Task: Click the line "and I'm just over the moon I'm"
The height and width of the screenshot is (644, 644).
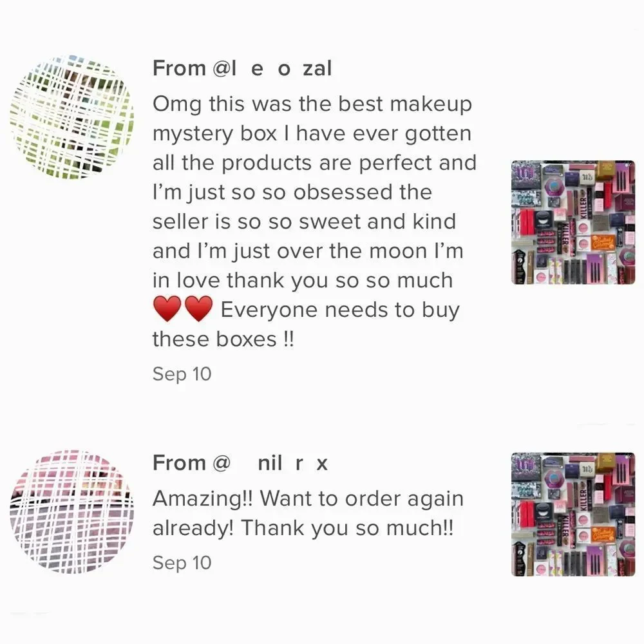Action: (x=308, y=251)
